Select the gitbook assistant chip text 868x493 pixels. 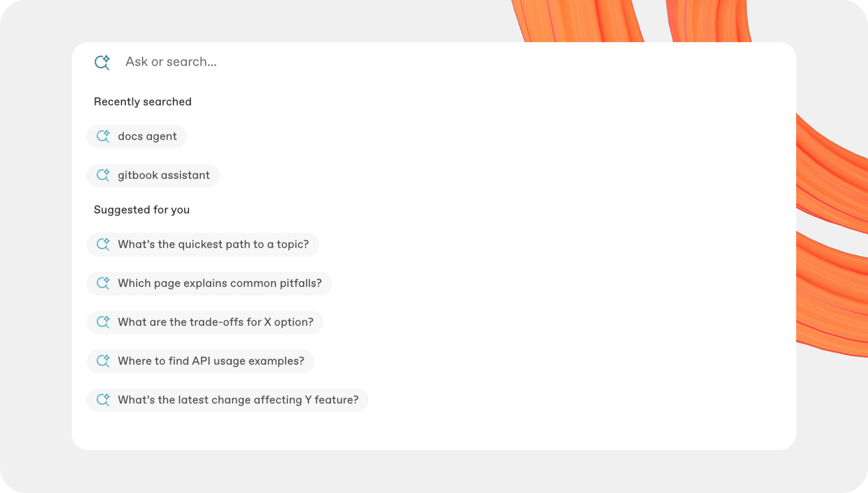coord(164,175)
